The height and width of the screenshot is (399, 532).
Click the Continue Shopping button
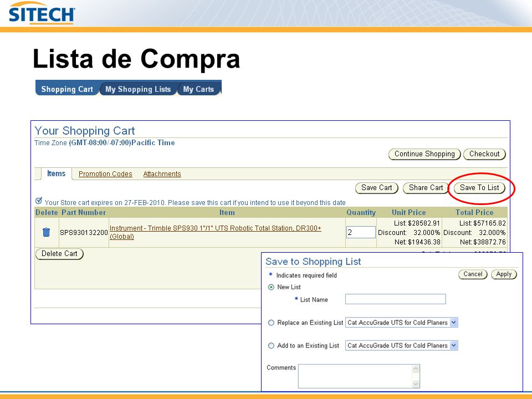pyautogui.click(x=424, y=154)
